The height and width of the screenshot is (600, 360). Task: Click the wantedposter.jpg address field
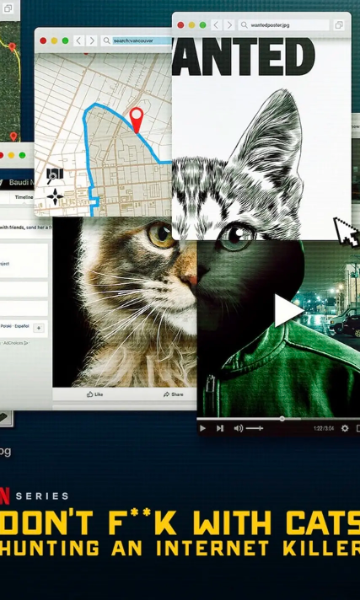coord(283,25)
